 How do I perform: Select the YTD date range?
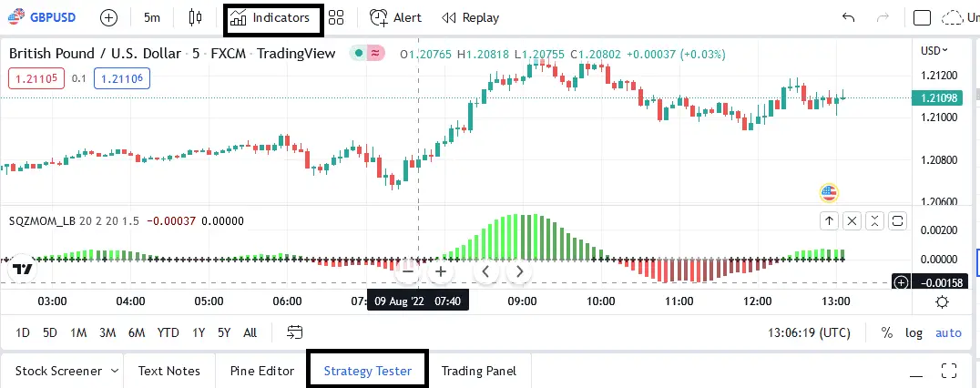168,333
